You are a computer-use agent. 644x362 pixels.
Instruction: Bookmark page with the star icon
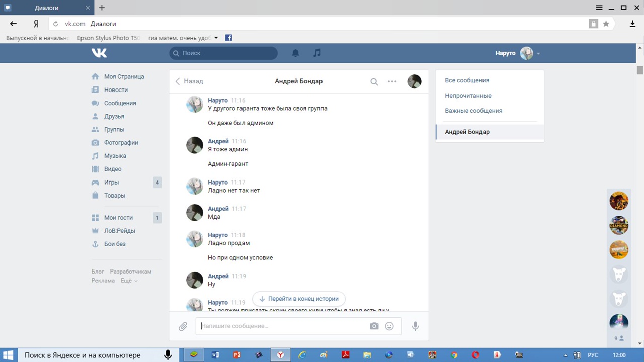pyautogui.click(x=606, y=24)
